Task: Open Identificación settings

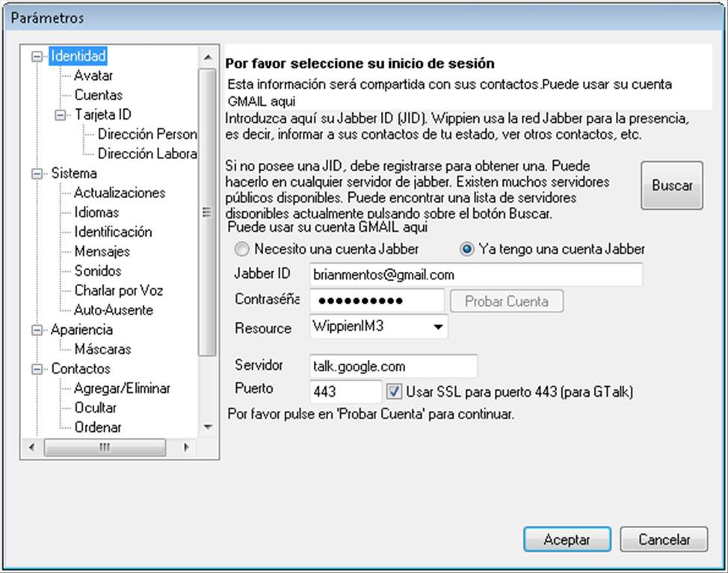Action: point(114,232)
